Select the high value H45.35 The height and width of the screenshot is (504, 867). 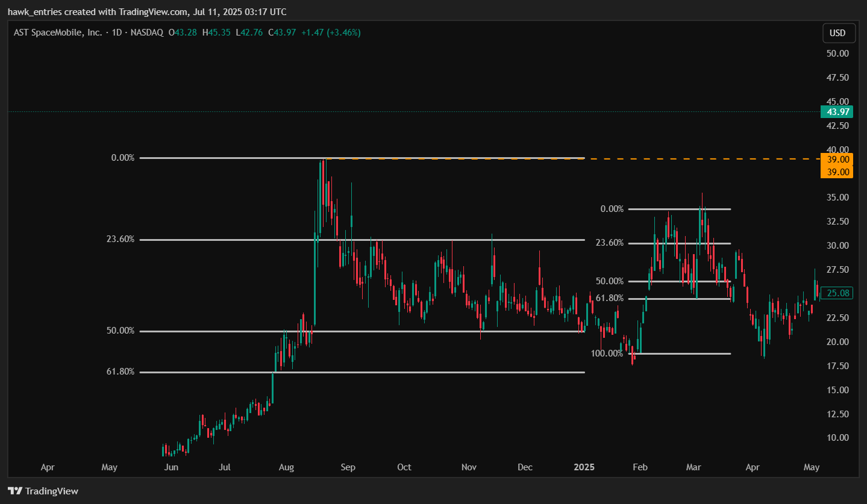[x=216, y=33]
